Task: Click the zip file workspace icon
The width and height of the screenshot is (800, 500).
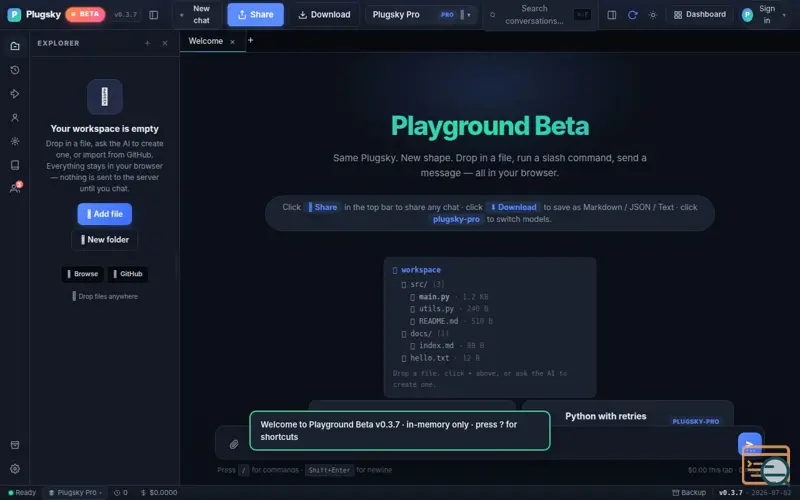Action: 105,96
